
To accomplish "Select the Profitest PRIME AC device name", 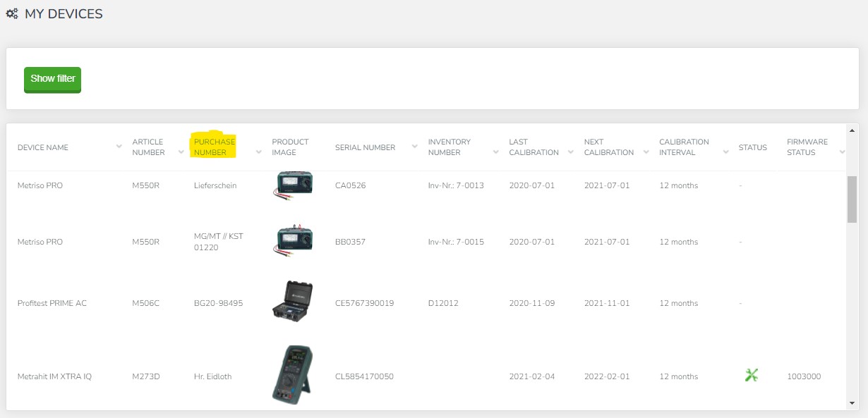I will tap(52, 303).
